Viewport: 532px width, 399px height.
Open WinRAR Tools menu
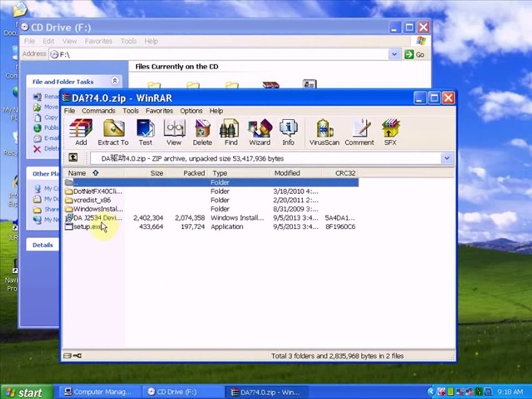(x=131, y=111)
